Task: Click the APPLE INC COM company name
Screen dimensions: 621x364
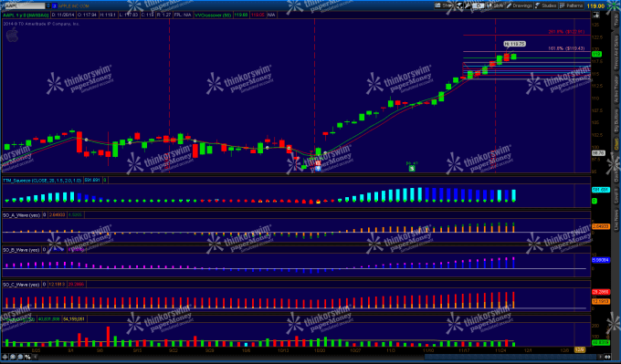Action: click(75, 6)
